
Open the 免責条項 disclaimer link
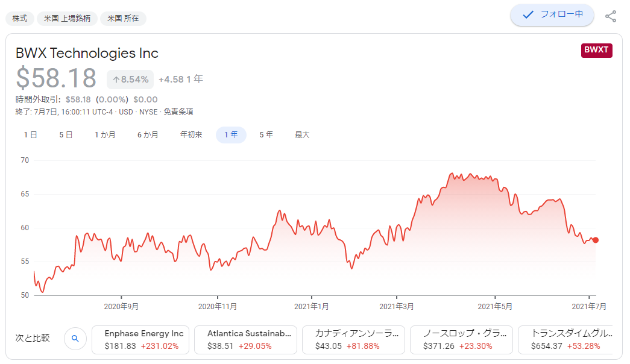pos(178,111)
